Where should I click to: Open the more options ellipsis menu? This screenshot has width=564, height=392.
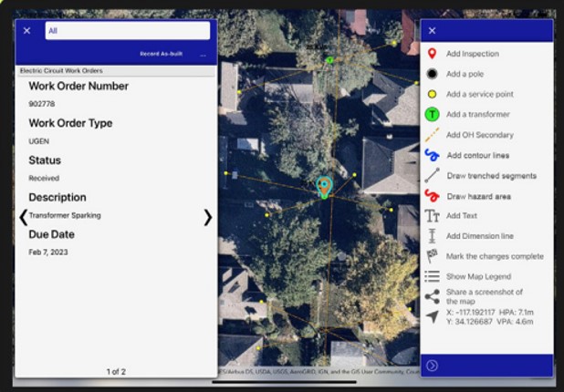pos(203,56)
